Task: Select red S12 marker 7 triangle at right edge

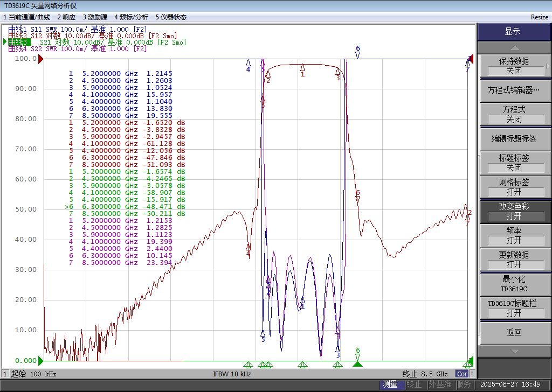Action: (x=467, y=217)
